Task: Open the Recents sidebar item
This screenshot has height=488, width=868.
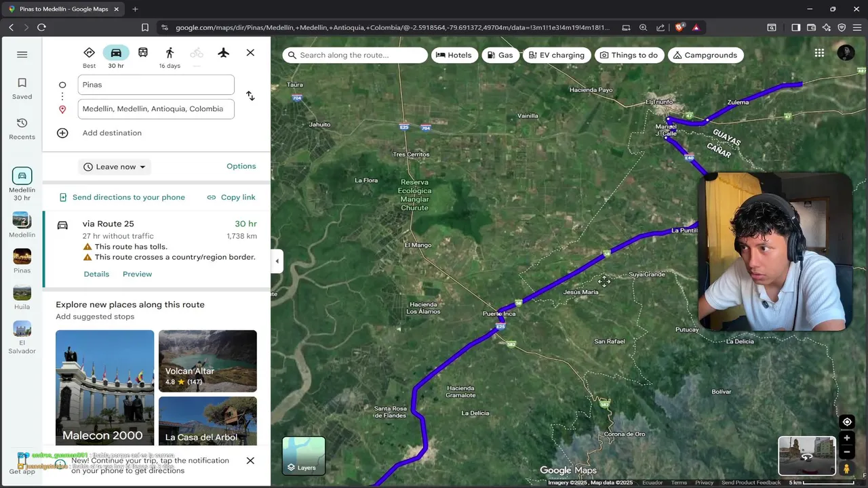Action: 22,128
